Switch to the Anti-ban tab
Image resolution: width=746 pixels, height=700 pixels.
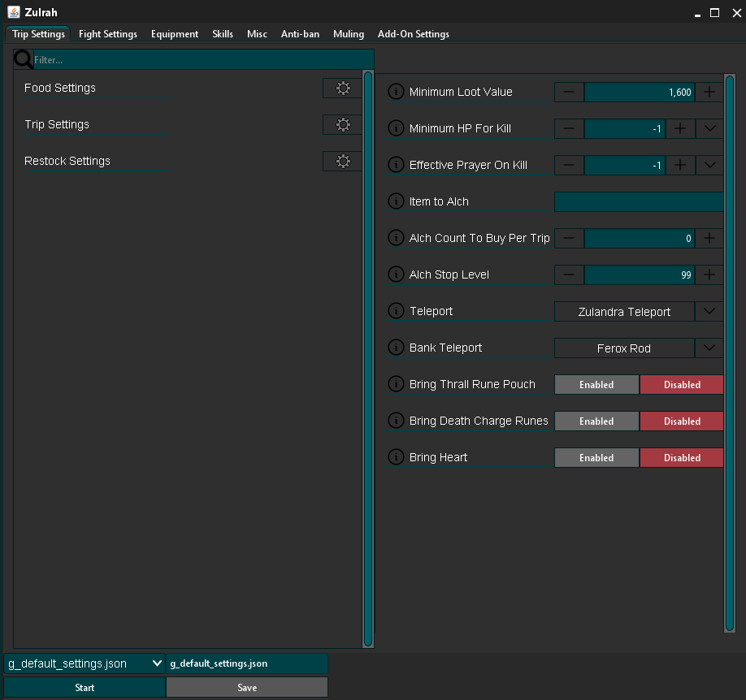pos(300,34)
